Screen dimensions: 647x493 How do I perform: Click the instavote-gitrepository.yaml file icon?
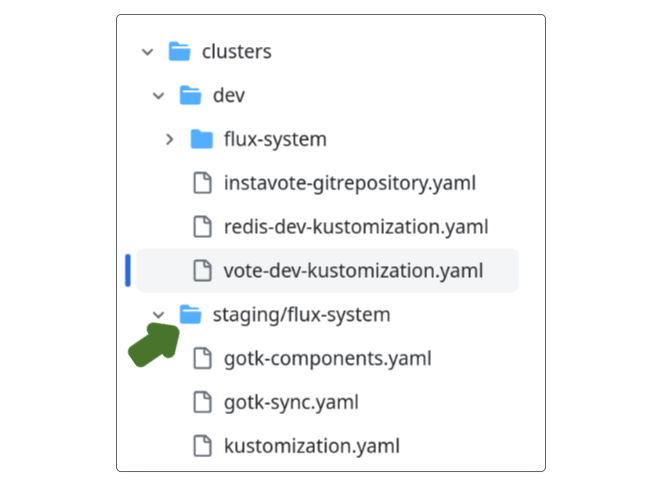tap(202, 183)
